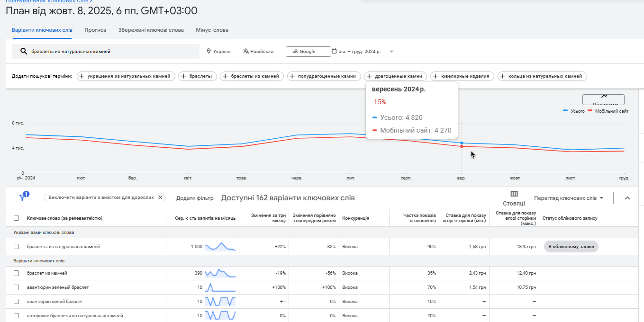Expand 'Перегляд ключових слів' dropdown
Viewport: 644px width, 322px height.
(568, 198)
